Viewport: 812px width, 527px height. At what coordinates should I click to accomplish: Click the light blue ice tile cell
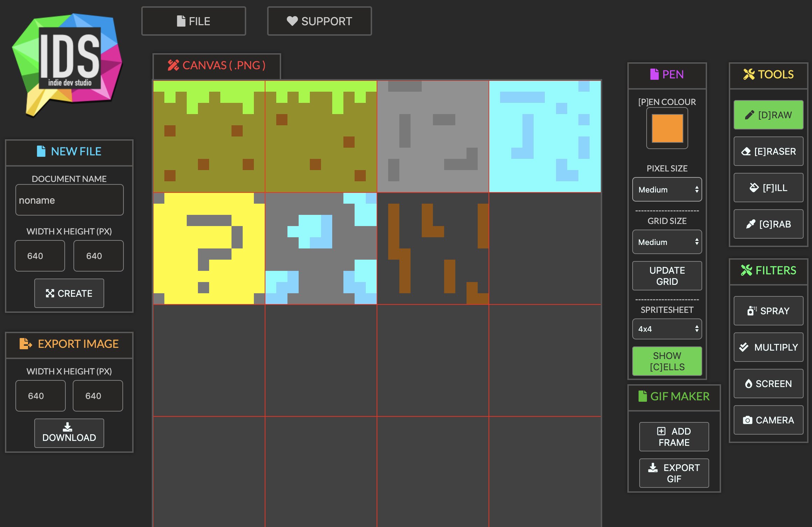coord(545,136)
